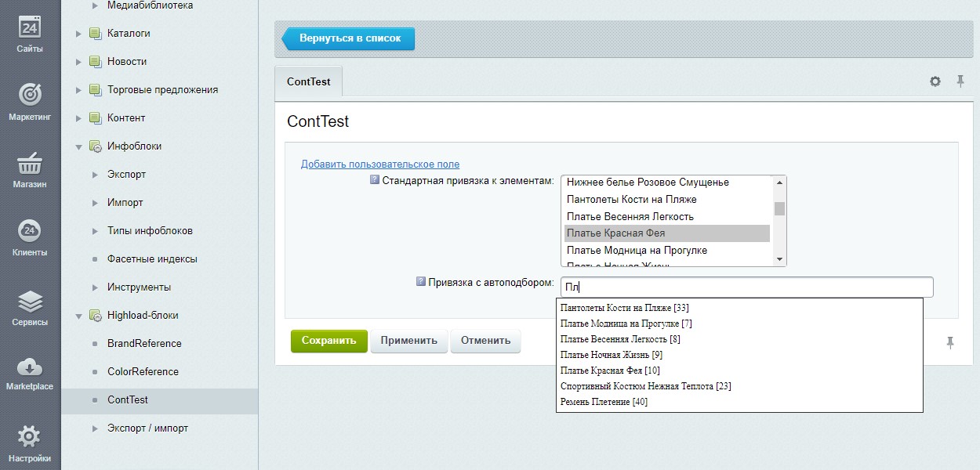Open form settings gear next to ContTest tab
Screen dimensions: 980x470
(x=935, y=81)
